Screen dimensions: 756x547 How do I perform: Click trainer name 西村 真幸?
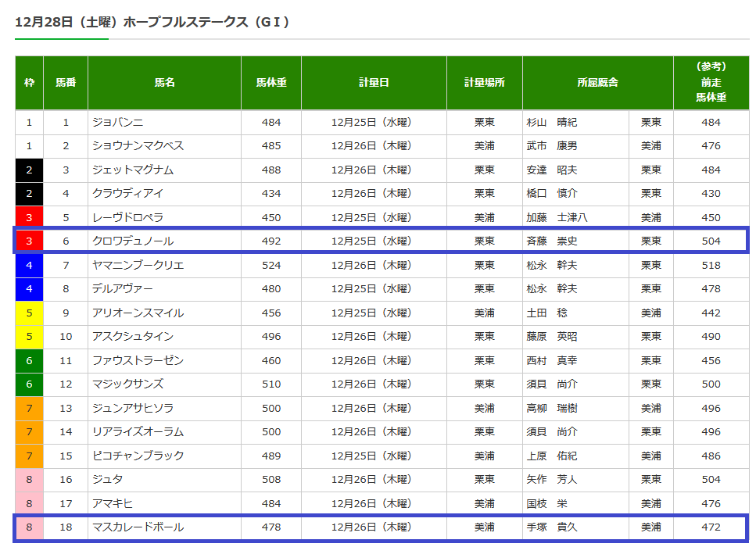coord(552,361)
